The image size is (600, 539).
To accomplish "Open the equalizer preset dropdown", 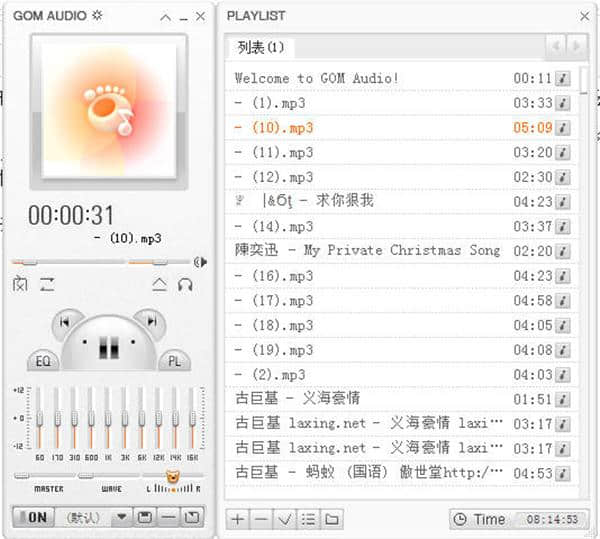I will pyautogui.click(x=122, y=517).
